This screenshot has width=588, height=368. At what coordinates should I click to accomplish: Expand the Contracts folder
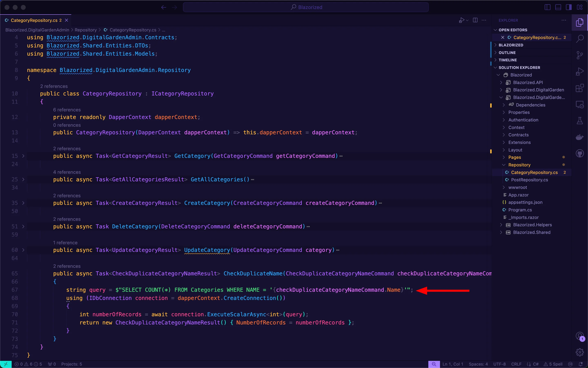pos(531,135)
